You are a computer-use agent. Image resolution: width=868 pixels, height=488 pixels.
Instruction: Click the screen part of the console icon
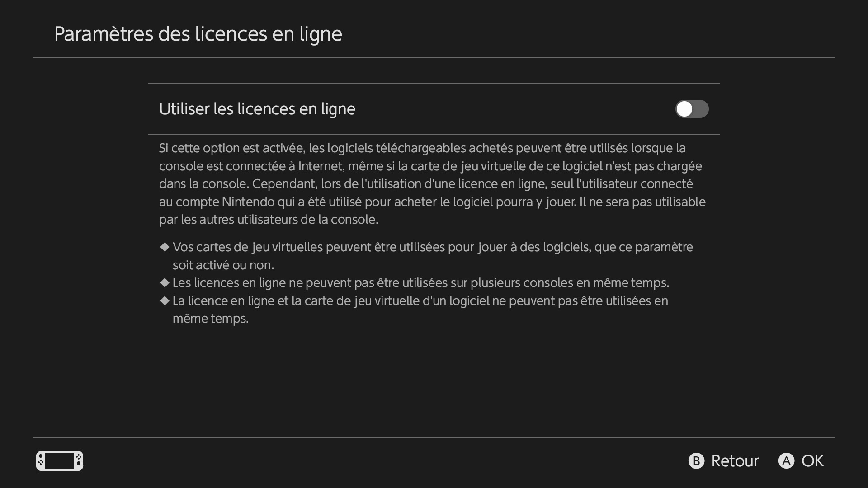coord(60,461)
